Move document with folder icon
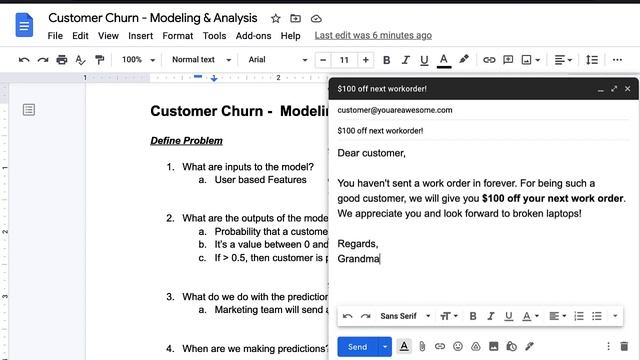This screenshot has width=640, height=360. 296,18
